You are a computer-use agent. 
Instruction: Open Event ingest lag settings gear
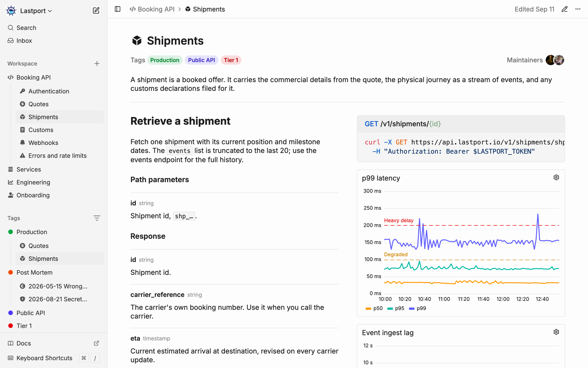coord(556,332)
